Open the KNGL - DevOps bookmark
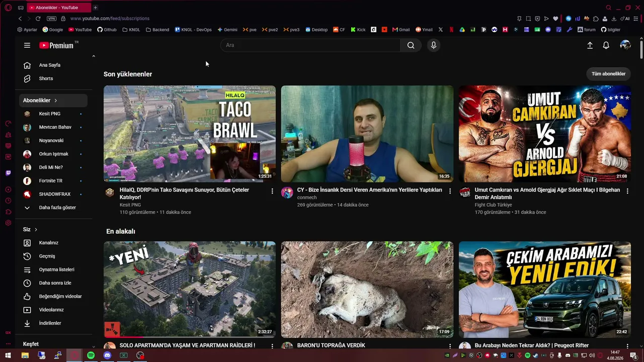 tap(193, 30)
